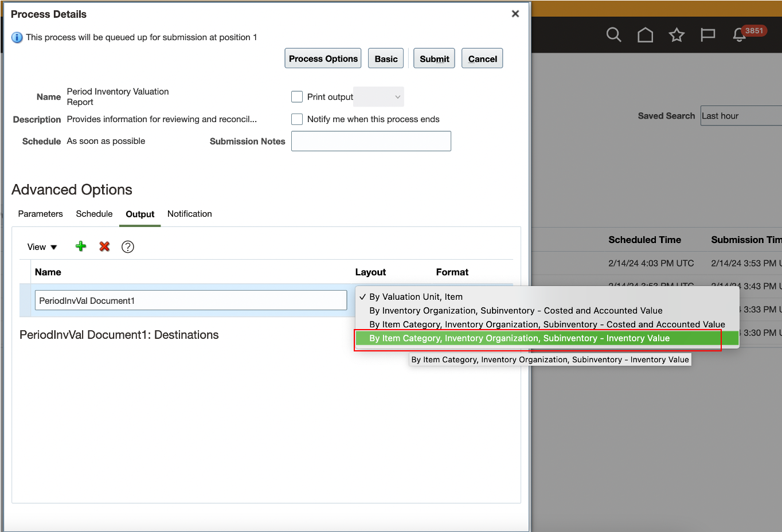Open Favorites using the star icon
The width and height of the screenshot is (782, 532).
pyautogui.click(x=677, y=34)
